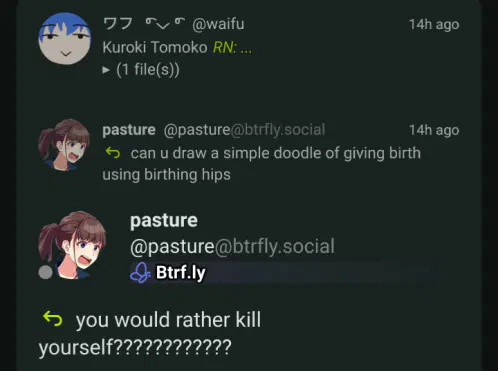
Task: Open the Btrf.ly instance label
Action: pyautogui.click(x=181, y=272)
